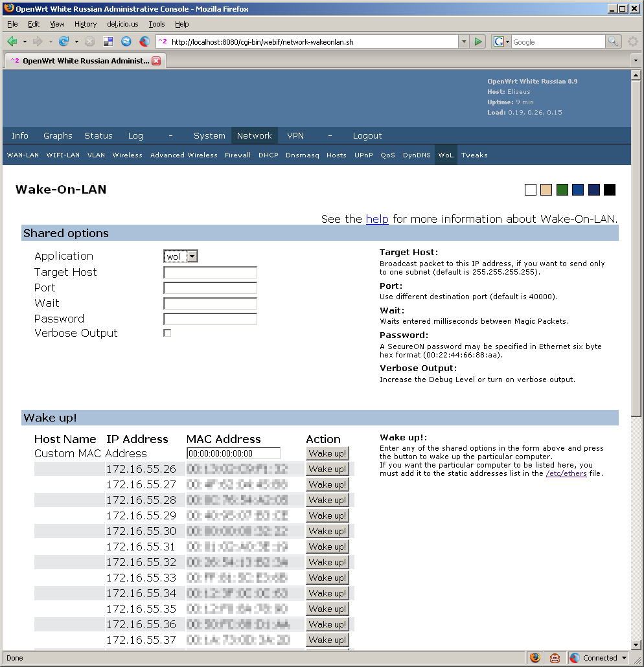Click Wake up! for 172.16.55.26

[327, 469]
